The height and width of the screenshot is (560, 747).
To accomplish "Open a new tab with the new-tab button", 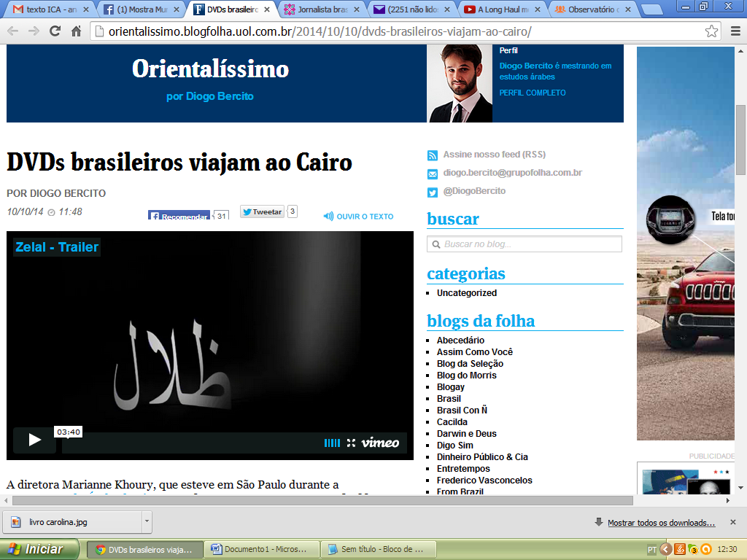I will coord(651,9).
